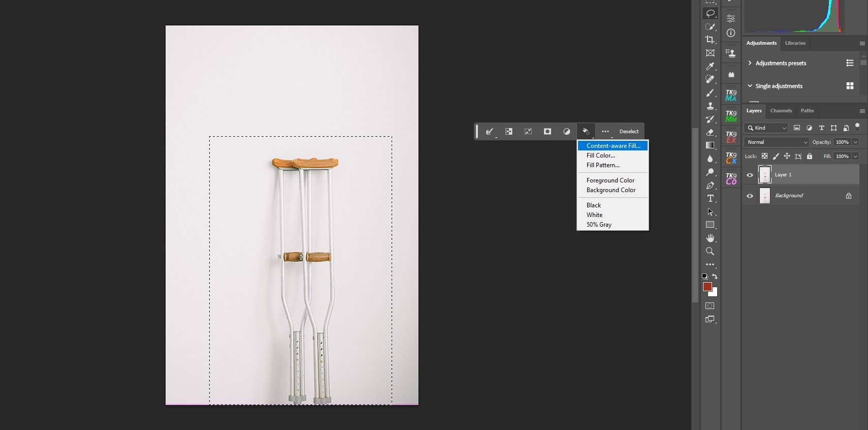Screen dimensions: 868x430
Task: Click the layer Opacity value field
Action: pos(842,142)
